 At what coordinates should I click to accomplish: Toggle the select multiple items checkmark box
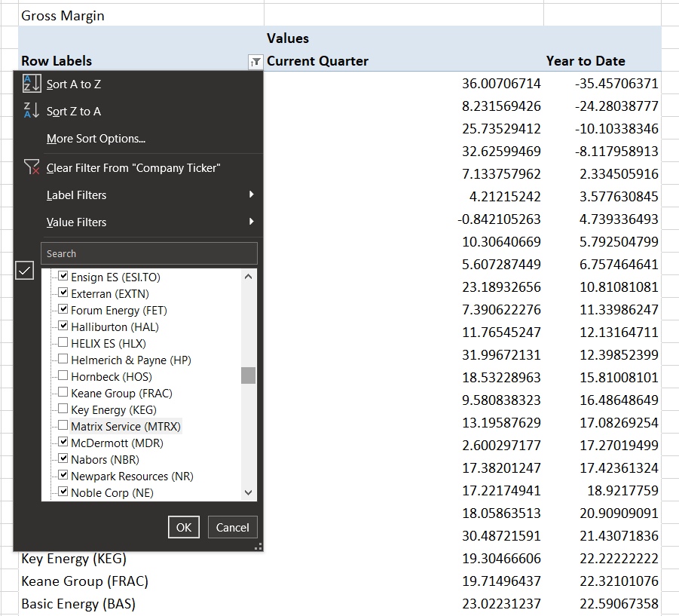click(x=25, y=271)
